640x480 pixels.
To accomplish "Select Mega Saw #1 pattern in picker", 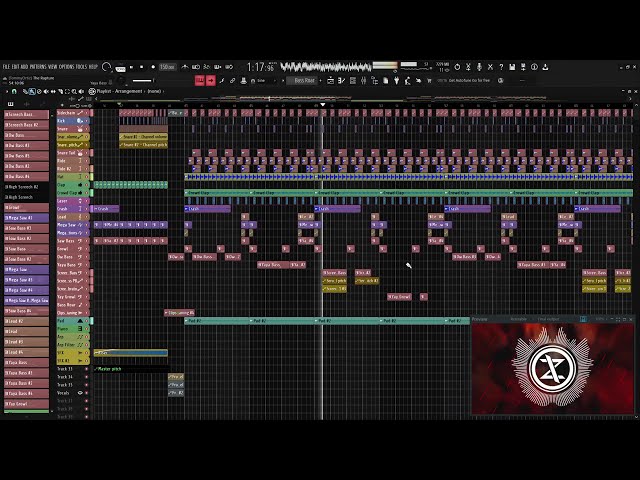I will point(27,218).
